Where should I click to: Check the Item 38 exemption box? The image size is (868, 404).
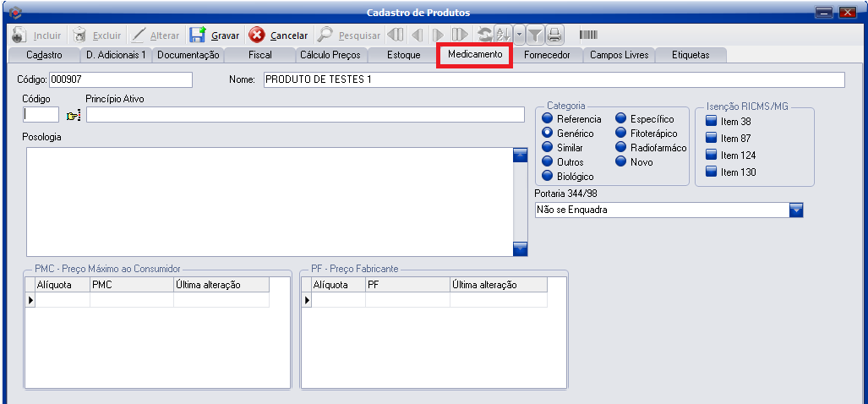point(711,122)
